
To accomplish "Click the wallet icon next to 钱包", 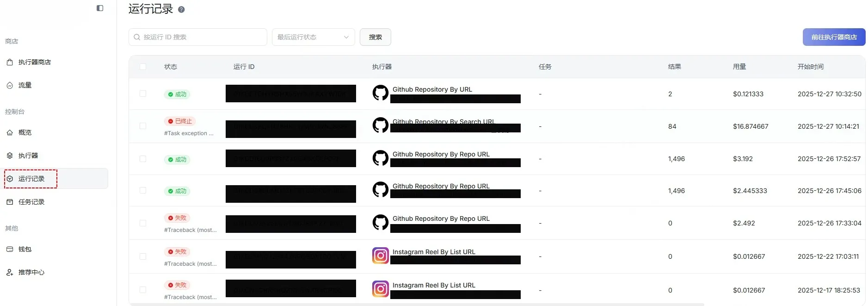I will (10, 249).
